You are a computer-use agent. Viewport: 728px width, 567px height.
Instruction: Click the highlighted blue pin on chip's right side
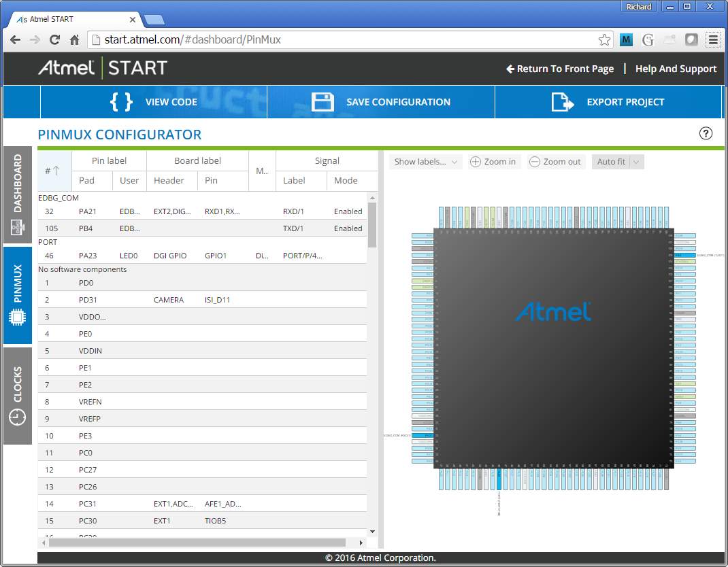(685, 255)
